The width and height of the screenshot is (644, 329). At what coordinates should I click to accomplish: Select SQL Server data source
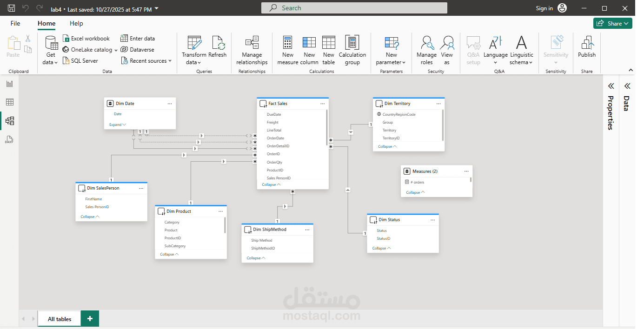click(80, 61)
